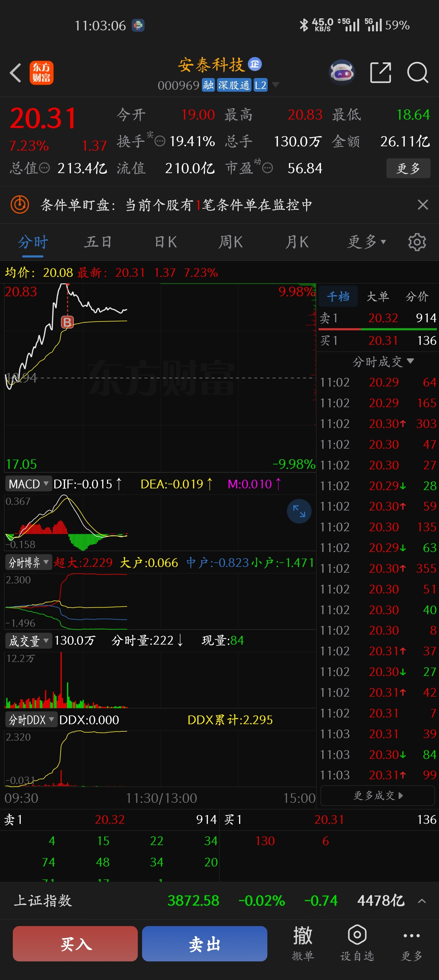Switch to the 分时 chart tab
Viewport: 439px width, 980px height.
click(x=33, y=242)
